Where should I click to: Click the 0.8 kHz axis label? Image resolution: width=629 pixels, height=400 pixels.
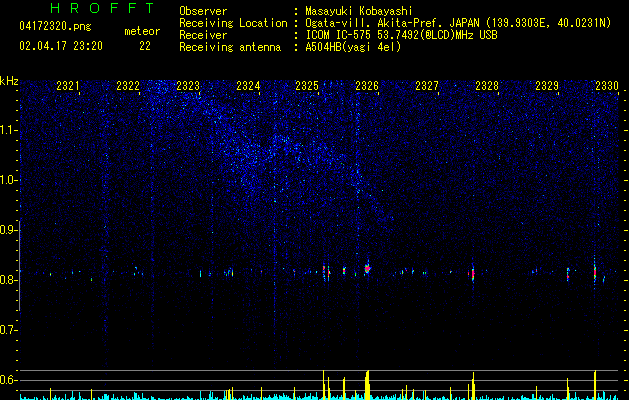tap(8, 280)
